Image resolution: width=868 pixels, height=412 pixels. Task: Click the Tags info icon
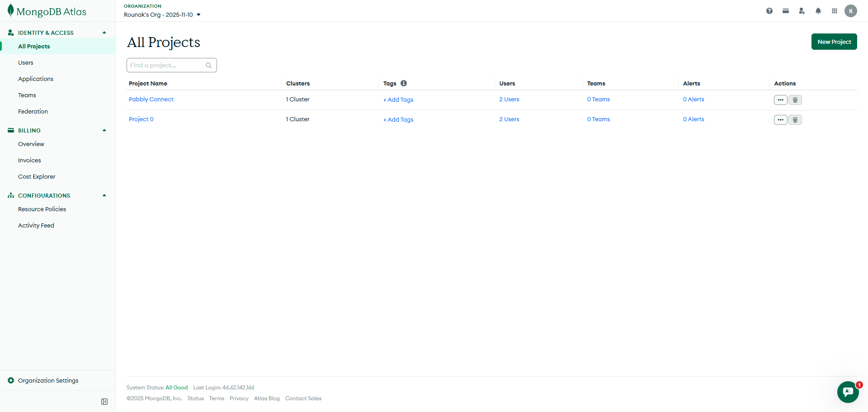pos(404,83)
